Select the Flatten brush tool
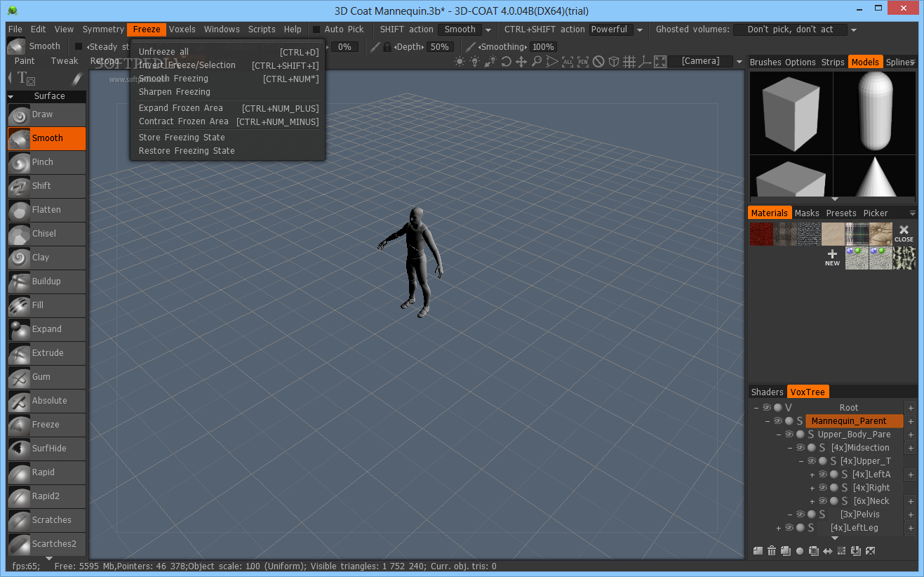Screen dimensions: 924x577 click(47, 210)
